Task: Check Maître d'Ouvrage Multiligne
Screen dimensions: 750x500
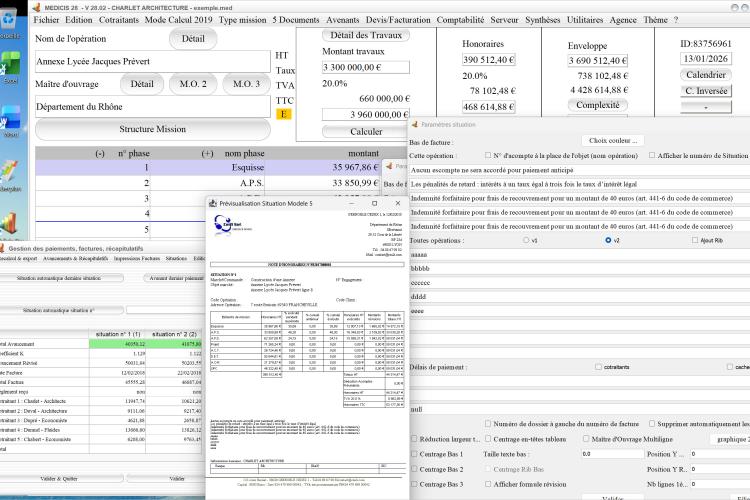Action: 586,439
